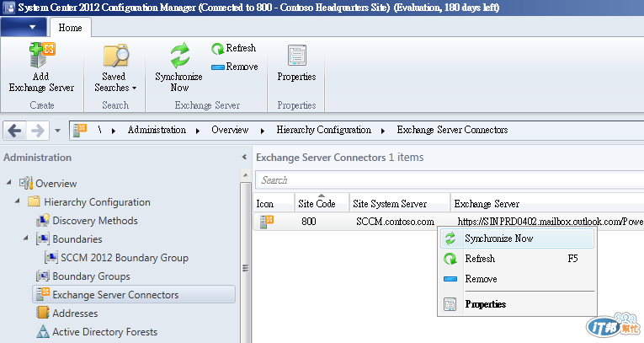The width and height of the screenshot is (644, 343).
Task: Click Remove in the ribbon
Action: click(x=235, y=67)
